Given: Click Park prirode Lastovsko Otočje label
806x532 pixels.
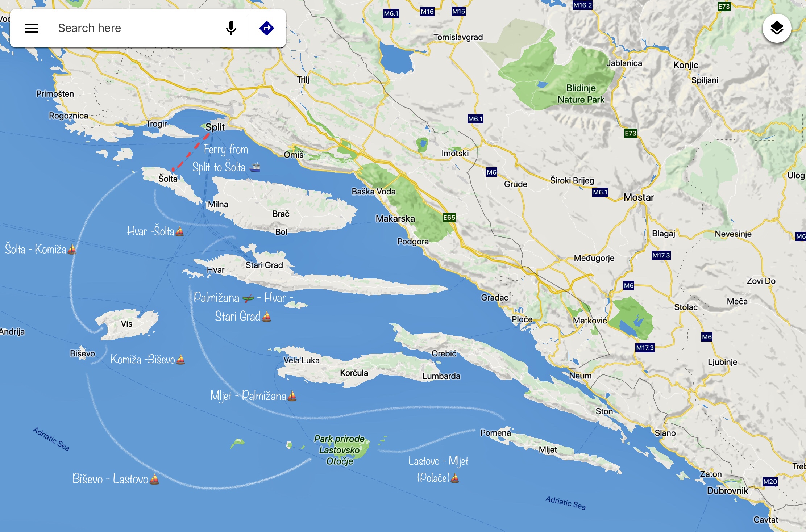Looking at the screenshot, I should (x=340, y=450).
